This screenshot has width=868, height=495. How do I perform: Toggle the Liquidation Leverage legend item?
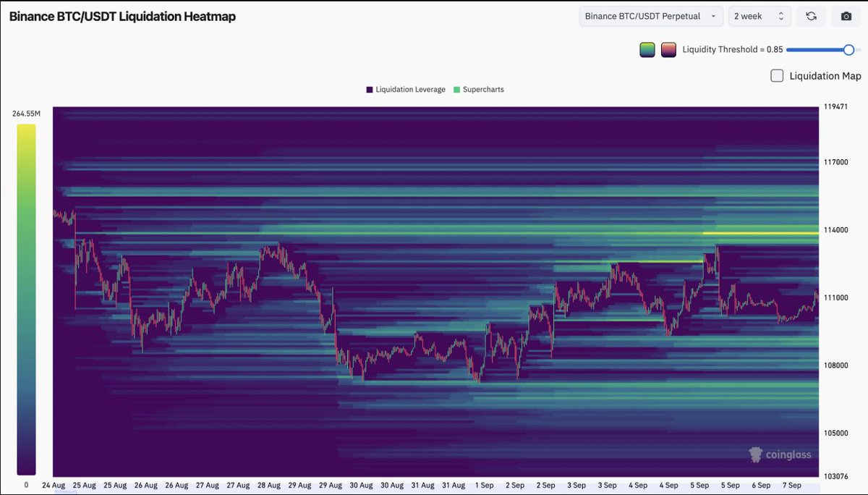click(x=405, y=90)
